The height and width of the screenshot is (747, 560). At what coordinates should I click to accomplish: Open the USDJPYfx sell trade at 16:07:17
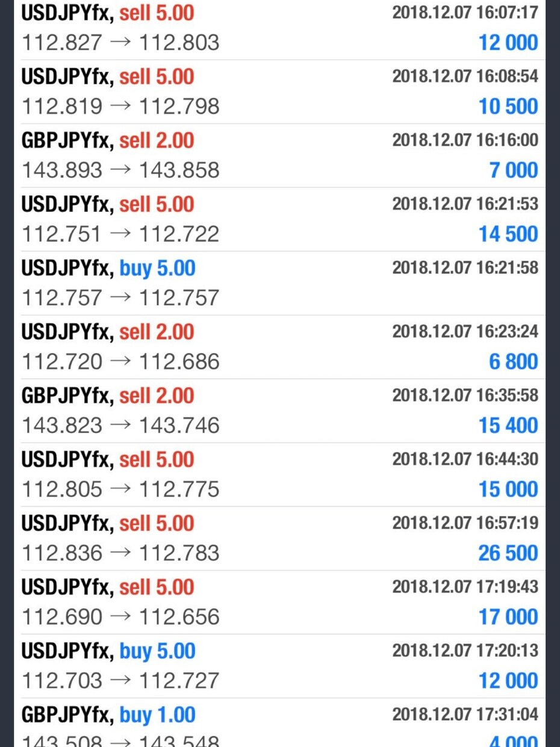[279, 28]
